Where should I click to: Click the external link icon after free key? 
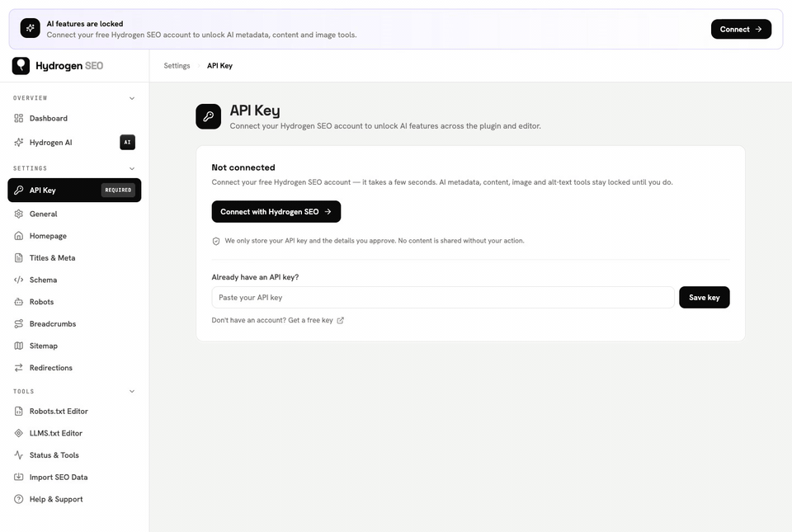click(x=341, y=321)
